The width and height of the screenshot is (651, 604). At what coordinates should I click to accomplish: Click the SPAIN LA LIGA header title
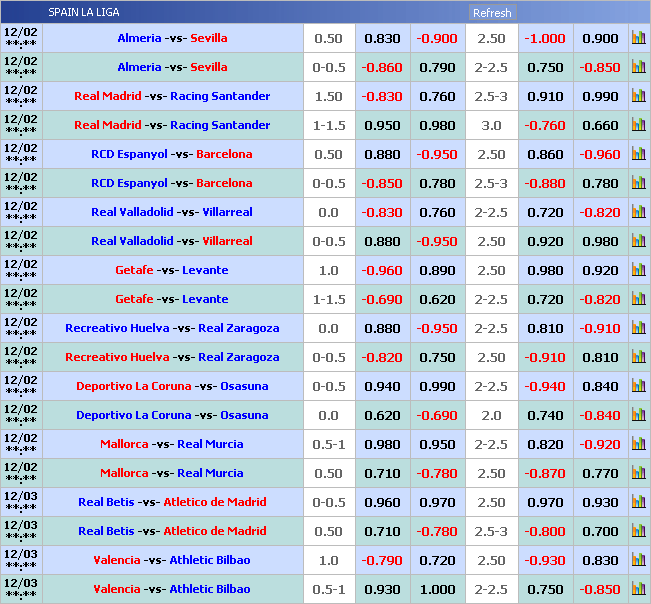point(84,12)
